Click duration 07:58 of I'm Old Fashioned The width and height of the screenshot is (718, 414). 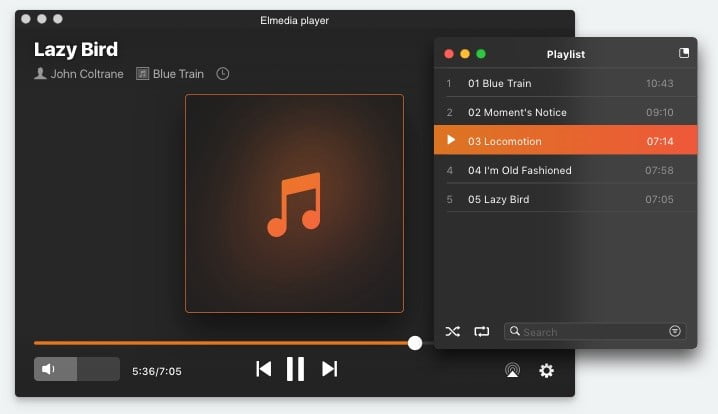pyautogui.click(x=659, y=170)
